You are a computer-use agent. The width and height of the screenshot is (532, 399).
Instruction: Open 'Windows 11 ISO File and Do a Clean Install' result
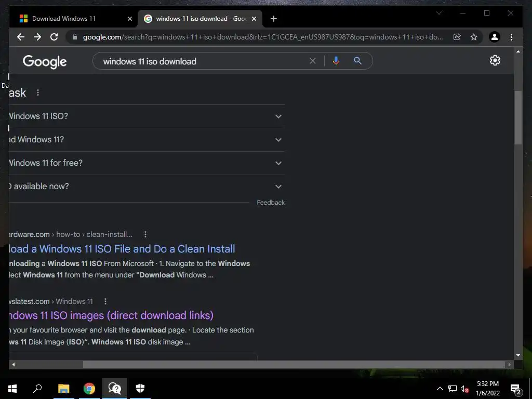(122, 249)
